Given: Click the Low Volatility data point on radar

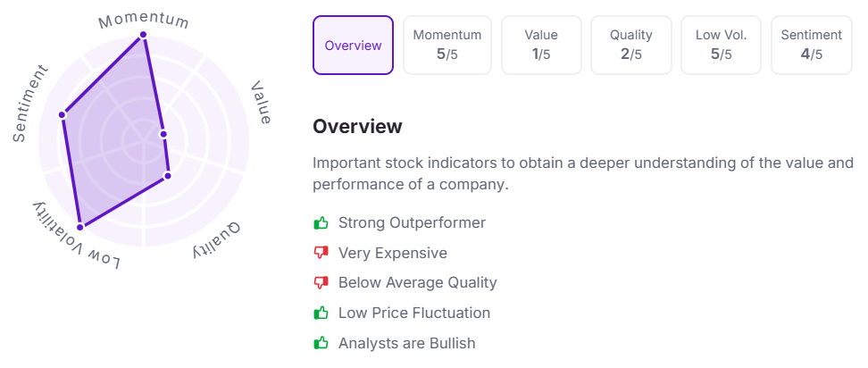Looking at the screenshot, I should pos(80,227).
